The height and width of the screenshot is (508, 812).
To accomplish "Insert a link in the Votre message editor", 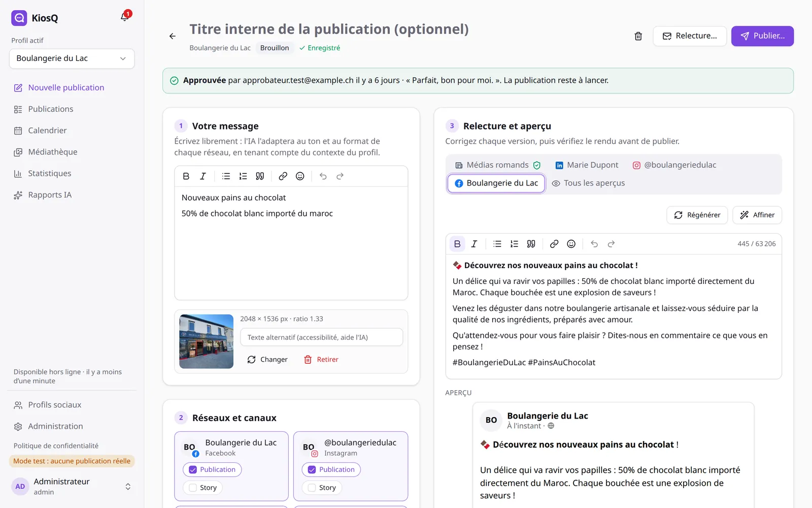I will pyautogui.click(x=283, y=176).
